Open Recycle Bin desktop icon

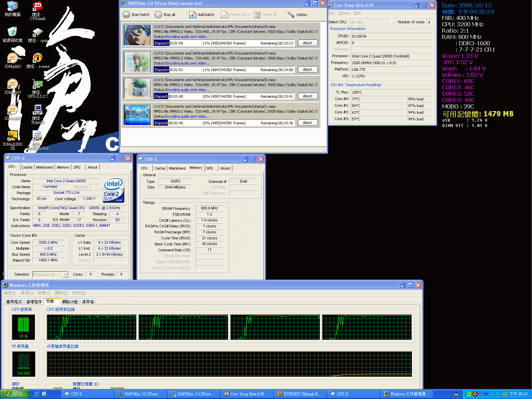(13, 35)
